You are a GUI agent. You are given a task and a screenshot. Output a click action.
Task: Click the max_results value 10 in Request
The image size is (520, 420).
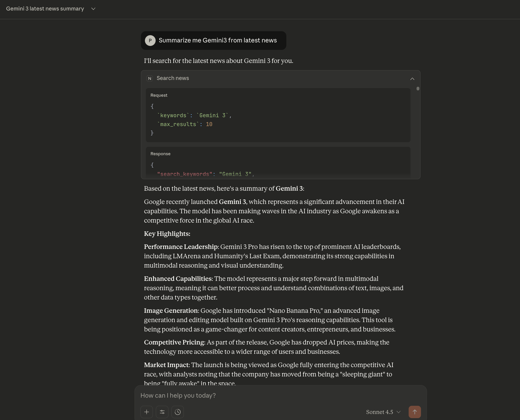209,124
